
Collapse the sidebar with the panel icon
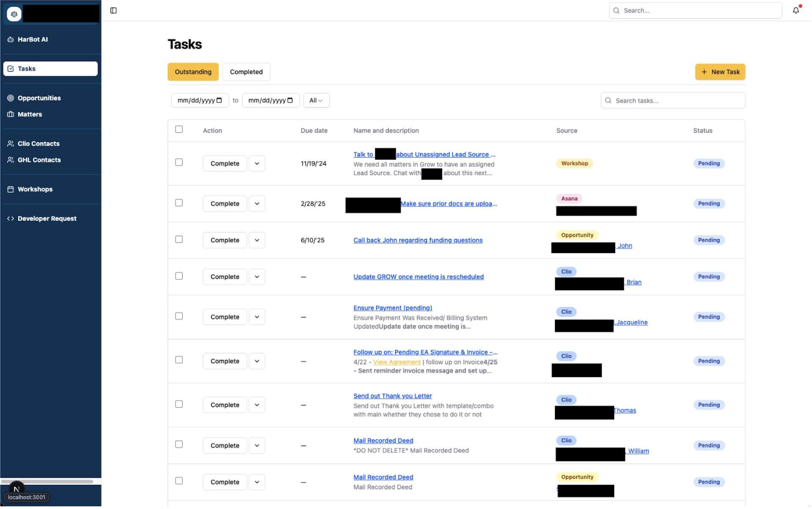113,10
